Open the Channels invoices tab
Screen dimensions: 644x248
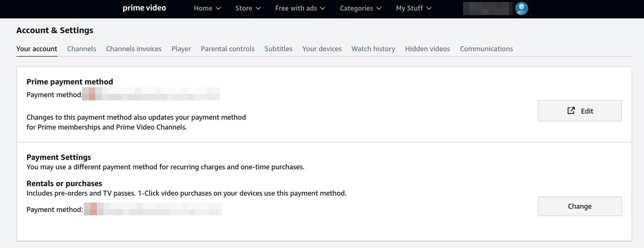click(134, 49)
